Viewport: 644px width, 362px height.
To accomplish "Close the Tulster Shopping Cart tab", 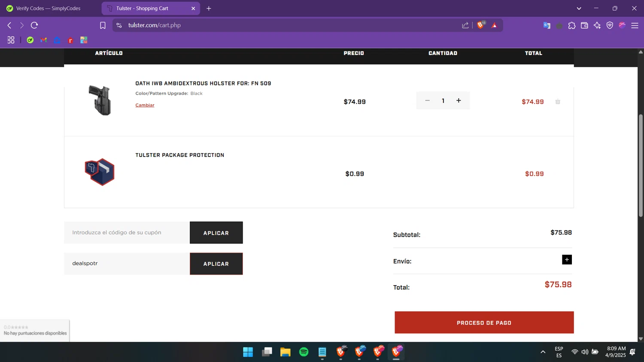I will click(x=193, y=9).
